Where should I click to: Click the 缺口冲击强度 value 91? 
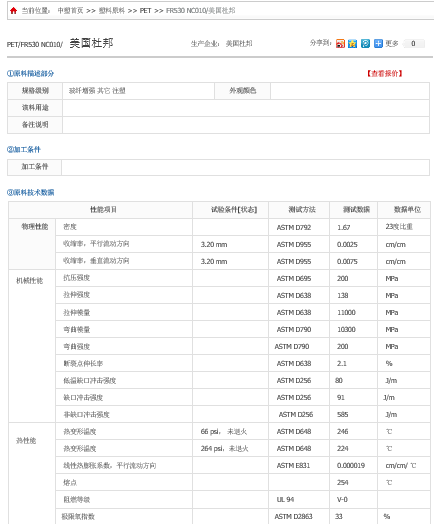(340, 398)
